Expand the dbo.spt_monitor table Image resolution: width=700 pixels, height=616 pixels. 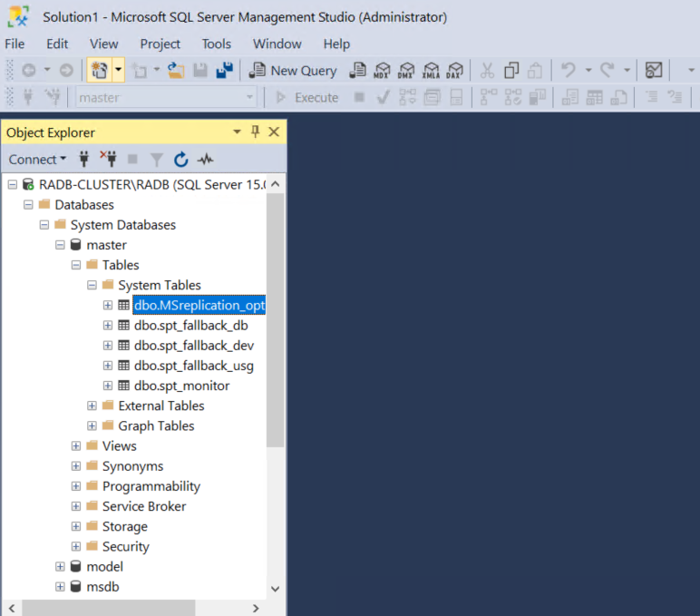tap(108, 386)
